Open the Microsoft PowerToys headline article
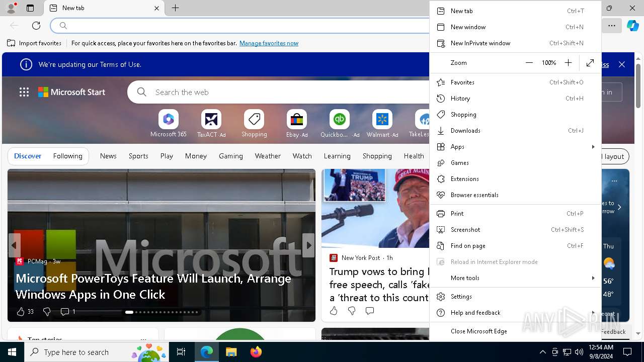The width and height of the screenshot is (644, 362). tap(153, 286)
